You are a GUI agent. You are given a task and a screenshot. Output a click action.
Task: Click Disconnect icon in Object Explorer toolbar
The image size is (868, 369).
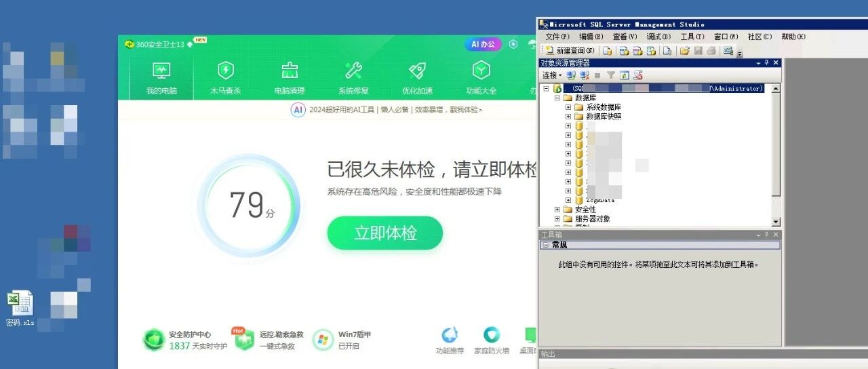[x=585, y=75]
